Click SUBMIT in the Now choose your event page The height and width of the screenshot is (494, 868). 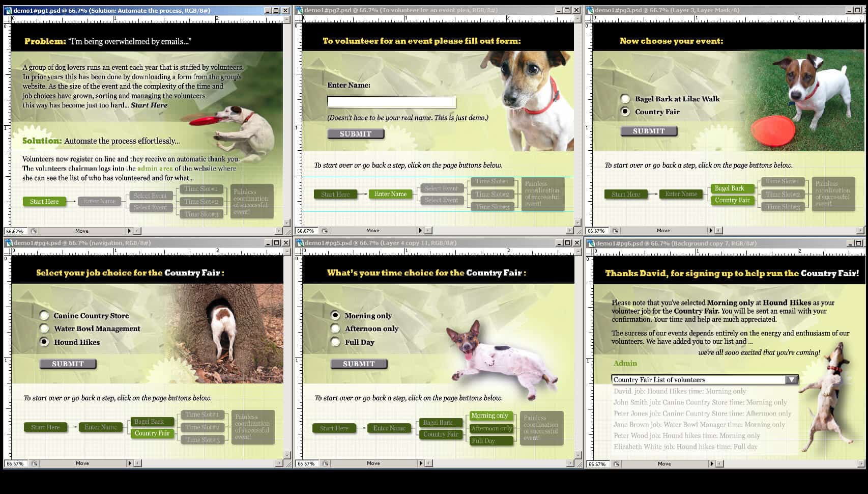tap(649, 131)
